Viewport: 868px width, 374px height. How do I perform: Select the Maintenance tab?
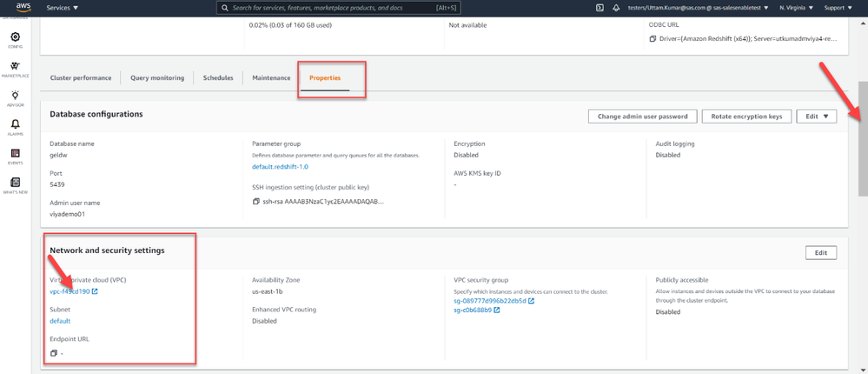coord(271,78)
